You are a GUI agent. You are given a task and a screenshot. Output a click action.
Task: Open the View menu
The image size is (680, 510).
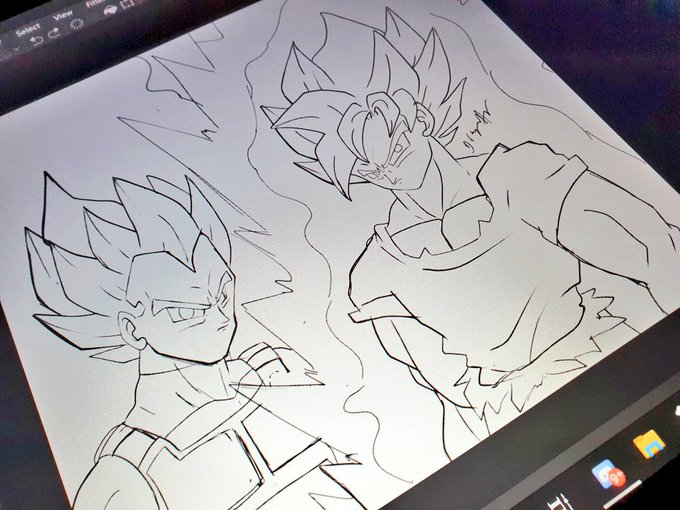63,16
